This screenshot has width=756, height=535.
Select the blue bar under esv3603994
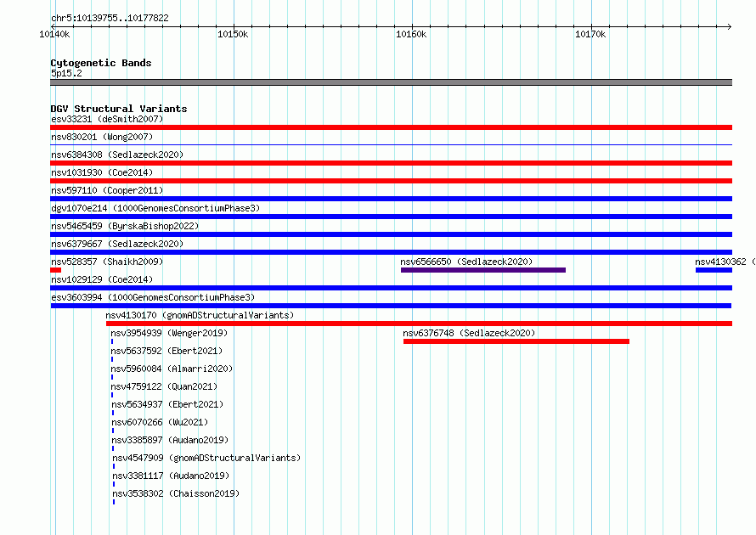(391, 306)
